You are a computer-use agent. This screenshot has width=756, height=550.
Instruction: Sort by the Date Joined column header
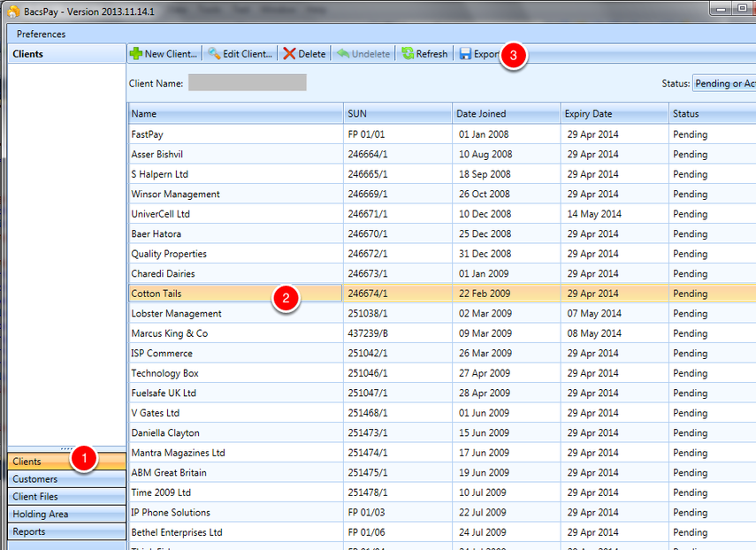pos(507,114)
